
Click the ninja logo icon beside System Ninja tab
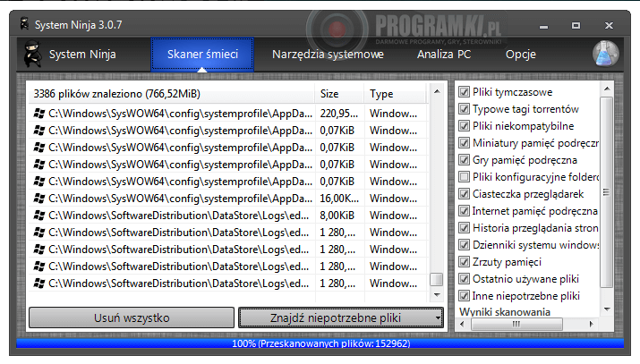(32, 54)
